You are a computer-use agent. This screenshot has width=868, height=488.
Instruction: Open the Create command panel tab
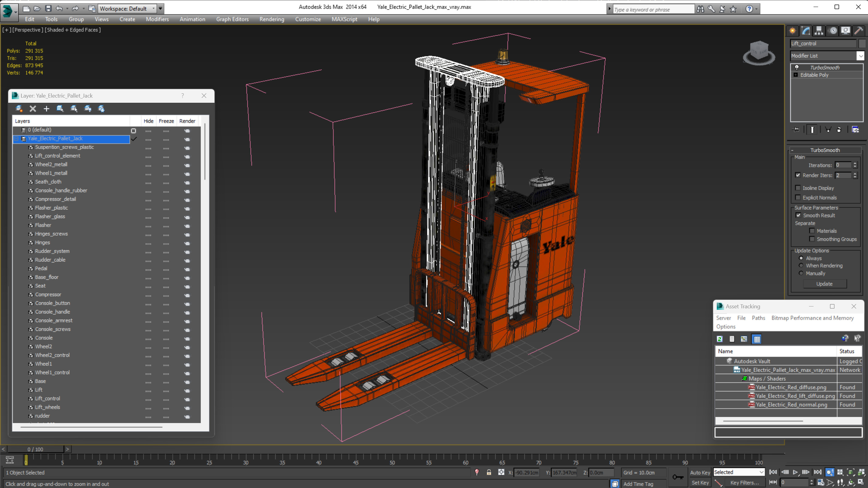click(x=793, y=31)
